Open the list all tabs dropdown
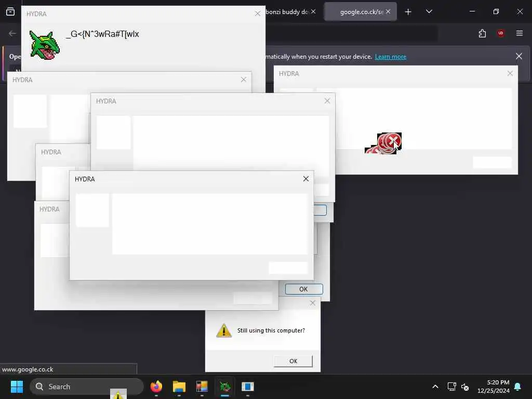This screenshot has height=399, width=532. point(429,12)
